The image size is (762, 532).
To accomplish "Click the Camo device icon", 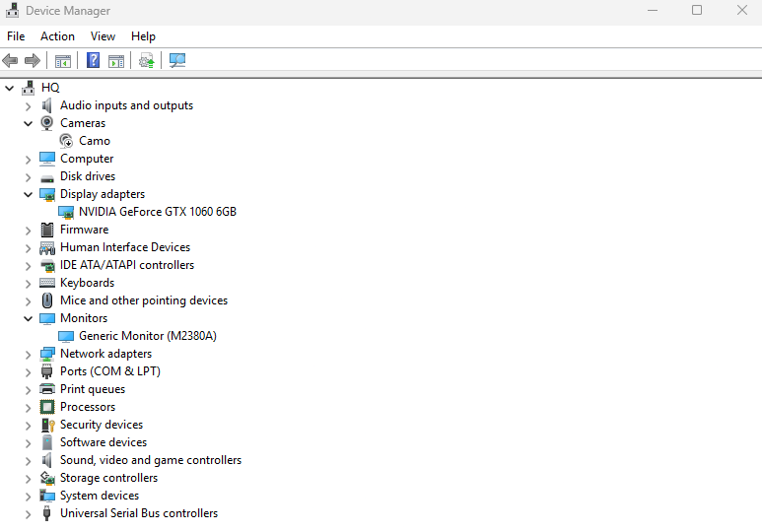I will pos(66,141).
